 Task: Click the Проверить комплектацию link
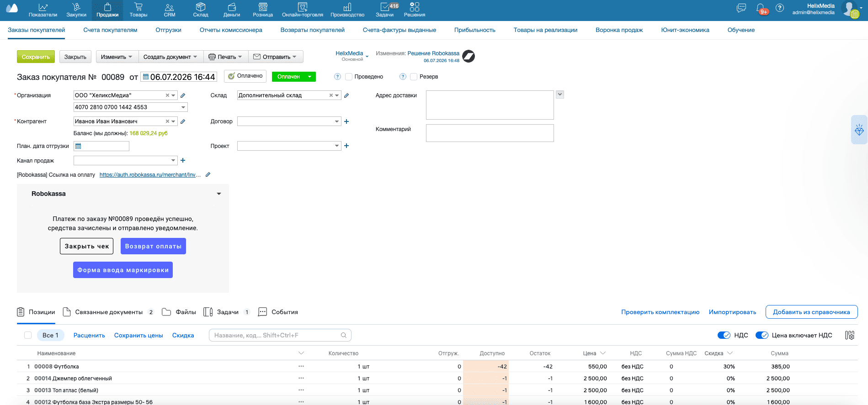[660, 312]
